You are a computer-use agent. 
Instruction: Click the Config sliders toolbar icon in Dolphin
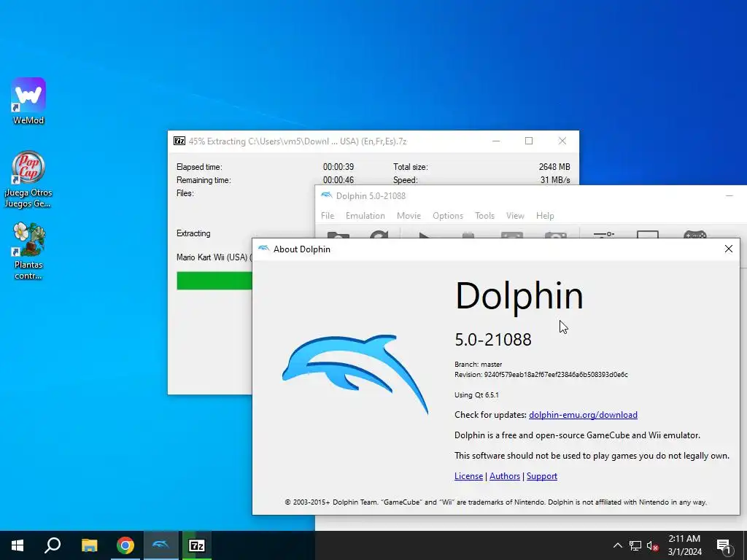click(x=603, y=235)
